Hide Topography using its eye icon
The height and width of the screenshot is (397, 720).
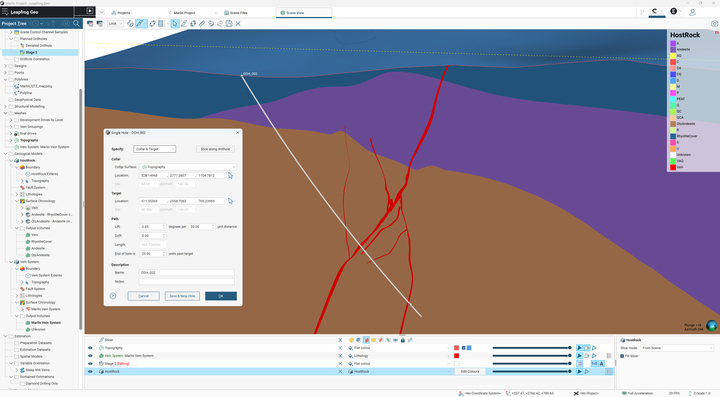coord(90,348)
